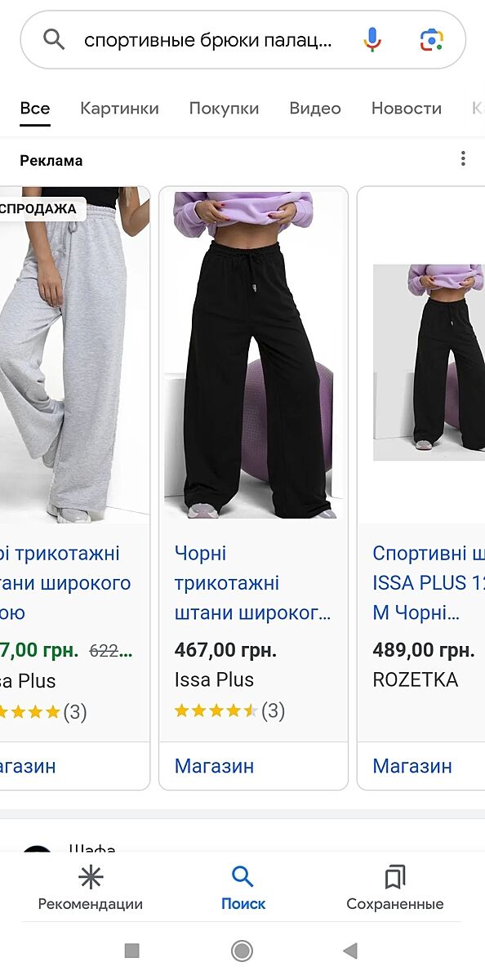Open the three-dot ad options menu
Viewport: 485px width, 980px height.
pos(463,158)
